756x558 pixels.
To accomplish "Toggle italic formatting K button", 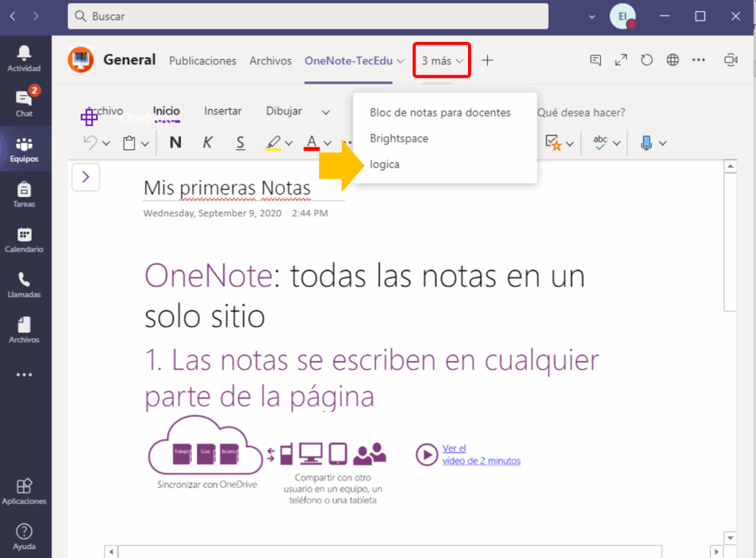I will point(207,143).
